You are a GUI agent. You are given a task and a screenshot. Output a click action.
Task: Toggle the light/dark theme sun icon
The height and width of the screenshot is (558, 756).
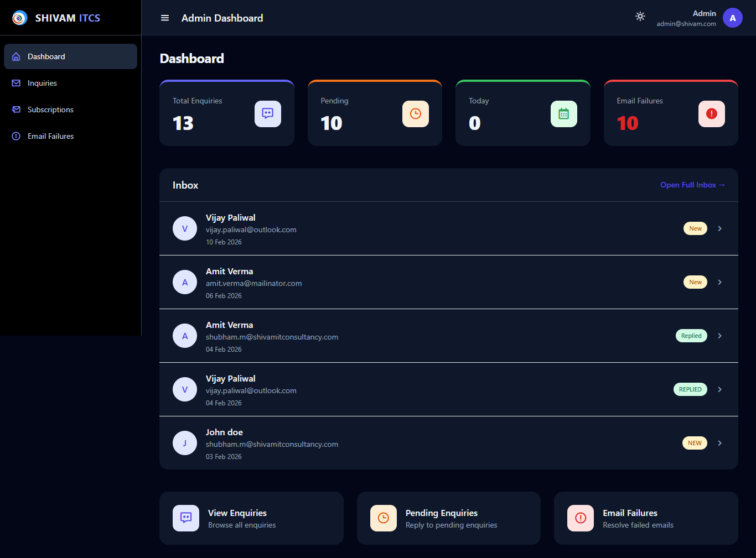point(640,17)
